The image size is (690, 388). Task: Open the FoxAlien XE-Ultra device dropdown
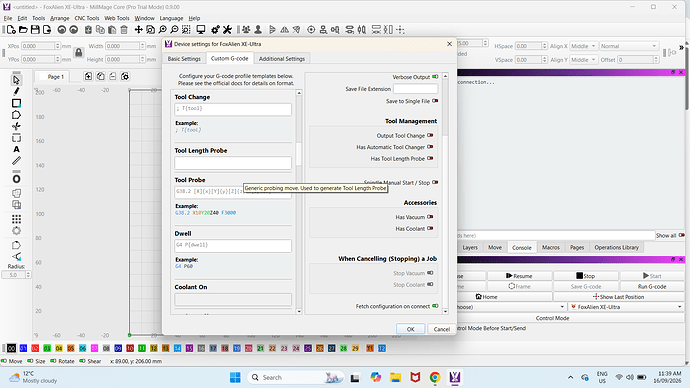pos(626,307)
